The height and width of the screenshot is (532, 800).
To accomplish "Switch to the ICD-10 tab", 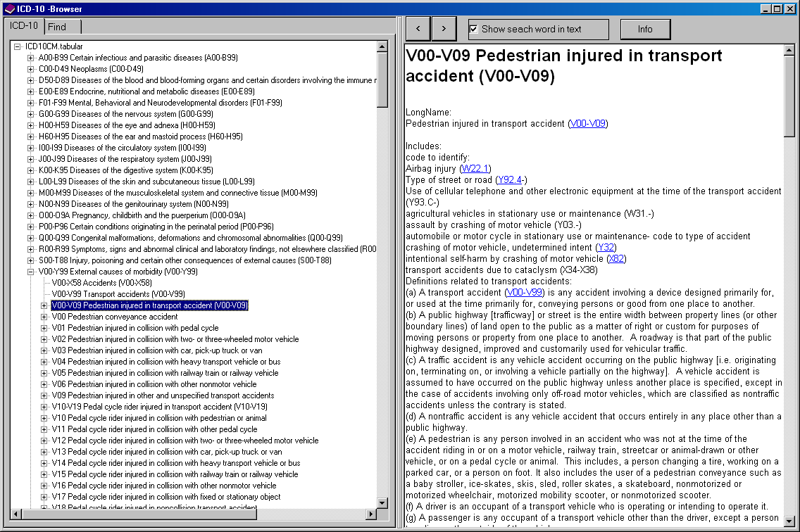I will [24, 25].
